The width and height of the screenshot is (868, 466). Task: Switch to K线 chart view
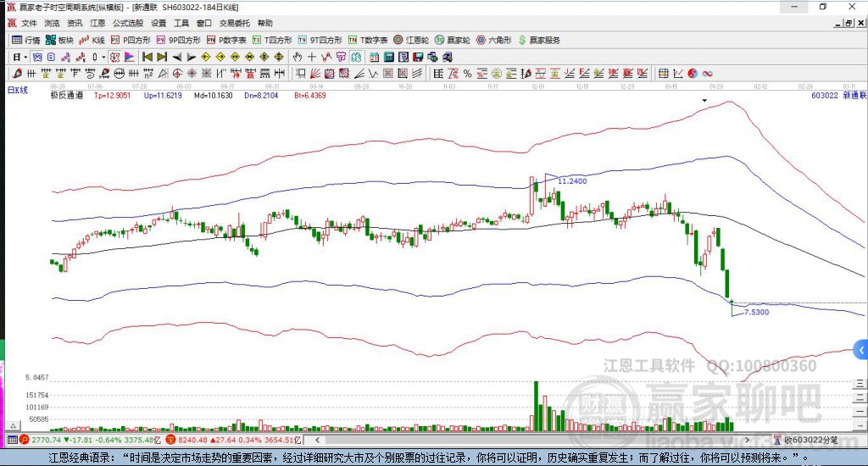[92, 40]
